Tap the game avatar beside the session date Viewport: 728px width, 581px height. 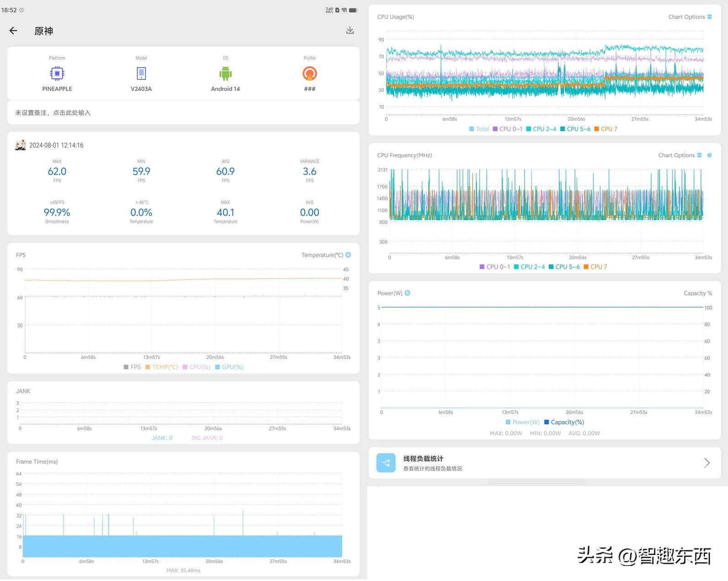point(21,145)
